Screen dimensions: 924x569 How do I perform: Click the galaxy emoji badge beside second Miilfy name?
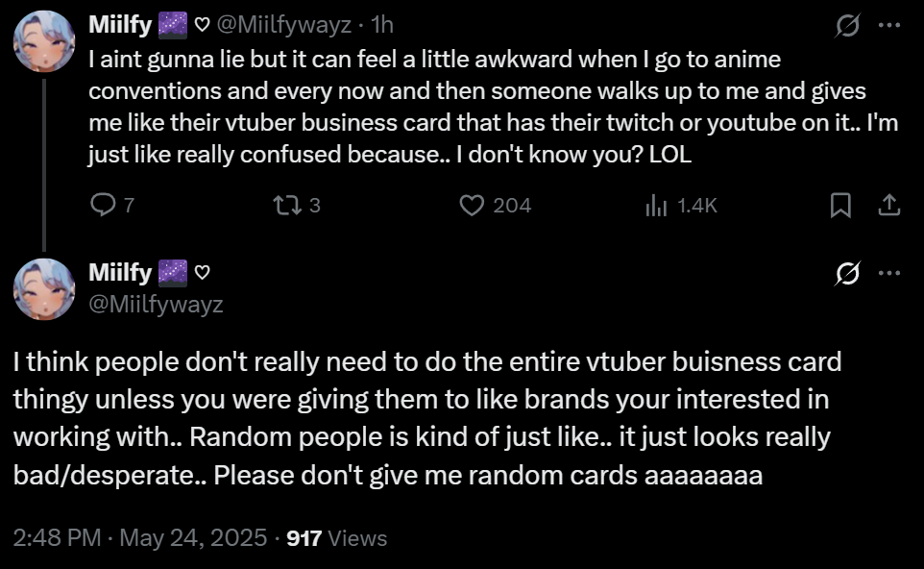(172, 274)
